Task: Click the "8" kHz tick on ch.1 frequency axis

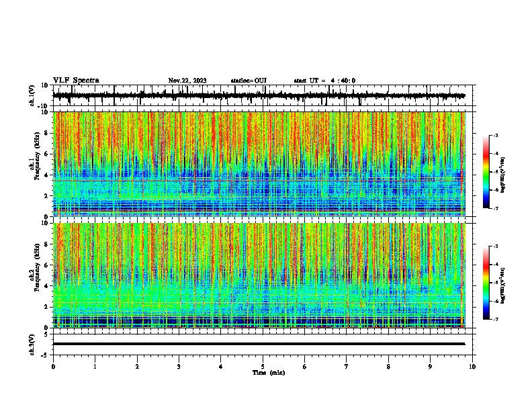Action: pos(46,133)
